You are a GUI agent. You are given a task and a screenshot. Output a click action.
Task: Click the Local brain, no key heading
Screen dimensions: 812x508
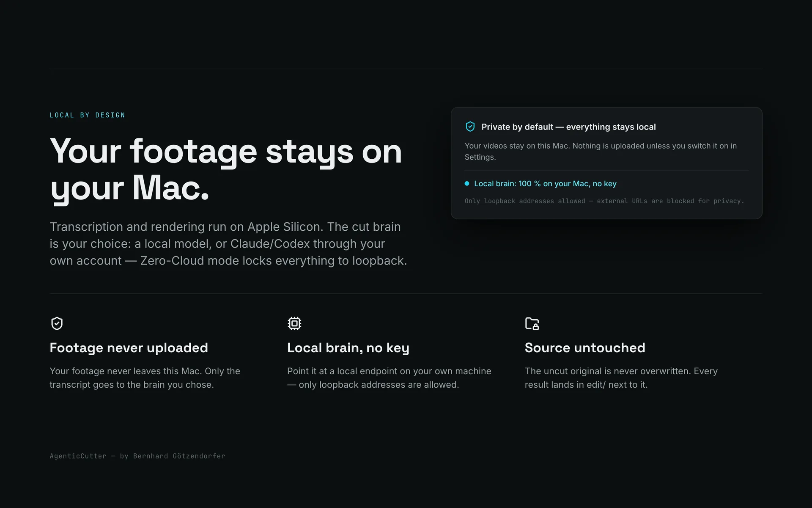click(x=348, y=348)
